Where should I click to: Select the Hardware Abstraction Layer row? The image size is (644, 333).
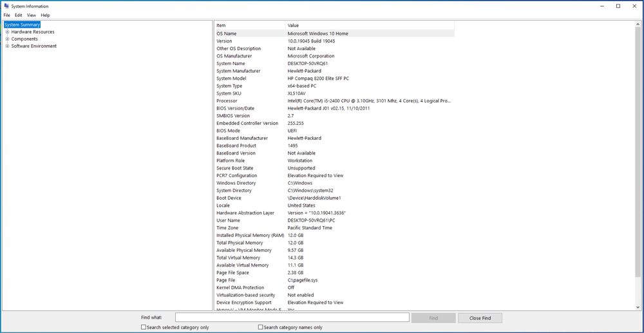coord(334,213)
